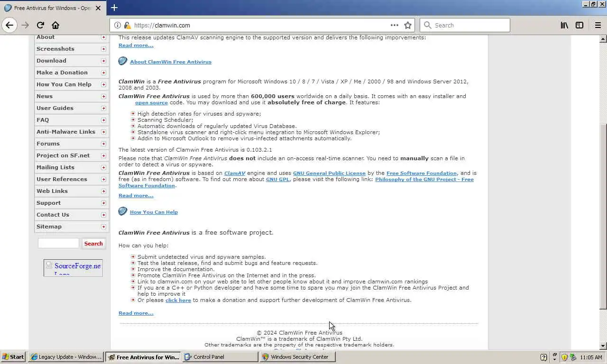The width and height of the screenshot is (607, 364).
Task: Switch to Windows Security Center taskbar window
Action: click(298, 357)
